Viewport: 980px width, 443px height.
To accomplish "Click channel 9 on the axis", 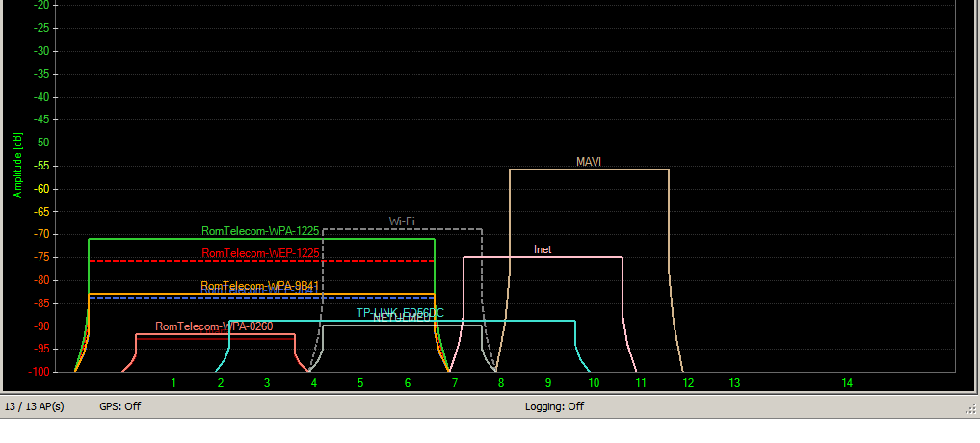I will click(x=548, y=383).
